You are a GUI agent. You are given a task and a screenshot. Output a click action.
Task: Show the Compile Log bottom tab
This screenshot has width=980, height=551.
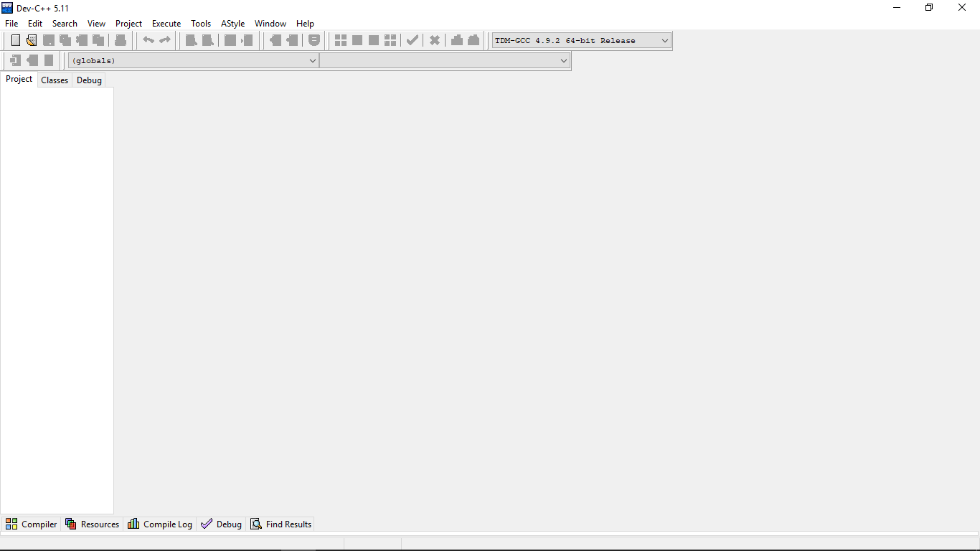pos(160,524)
